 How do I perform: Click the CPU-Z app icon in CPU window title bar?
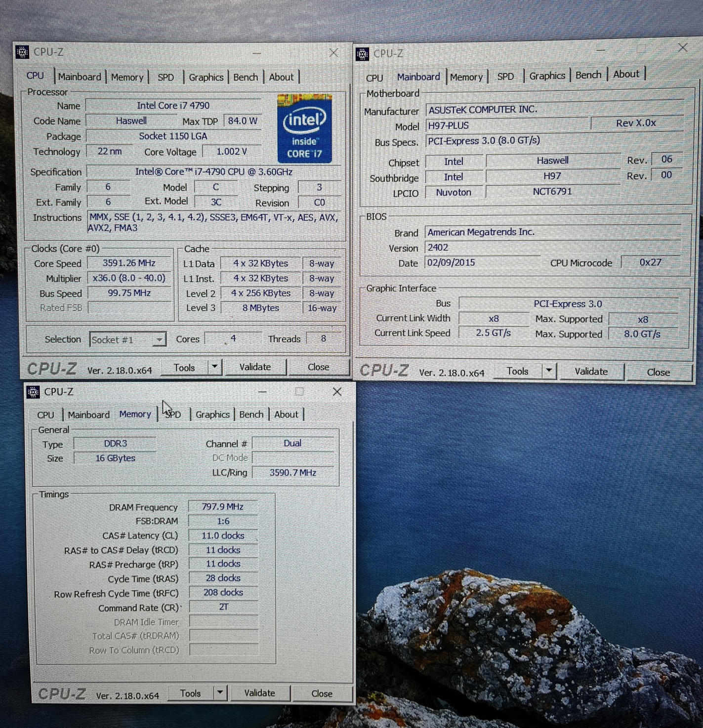(x=22, y=52)
